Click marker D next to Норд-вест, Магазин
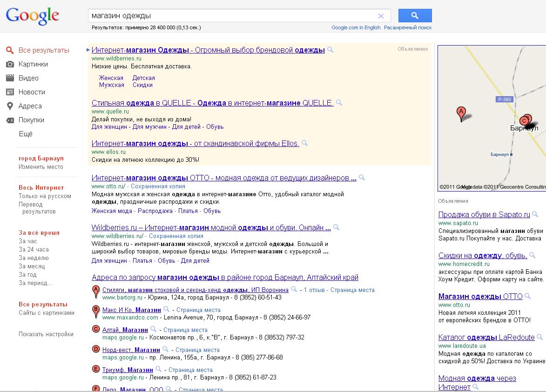The width and height of the screenshot is (546, 392). pos(96,349)
